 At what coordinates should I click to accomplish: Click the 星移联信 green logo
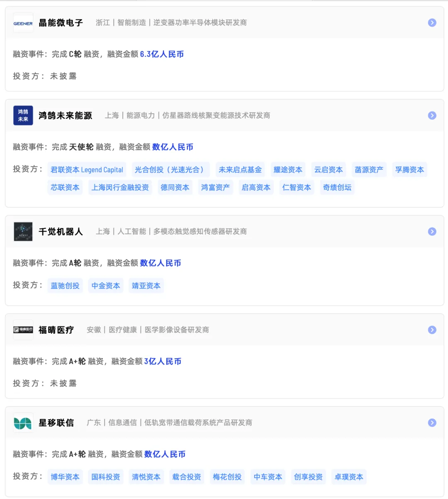point(23,423)
